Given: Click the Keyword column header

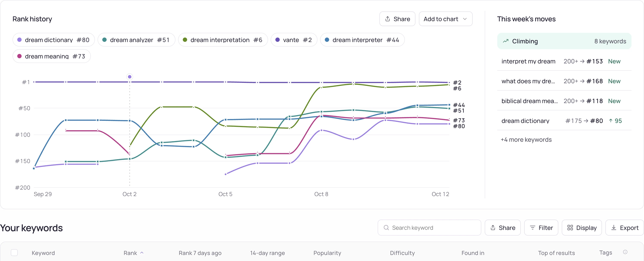Looking at the screenshot, I should click(x=43, y=253).
